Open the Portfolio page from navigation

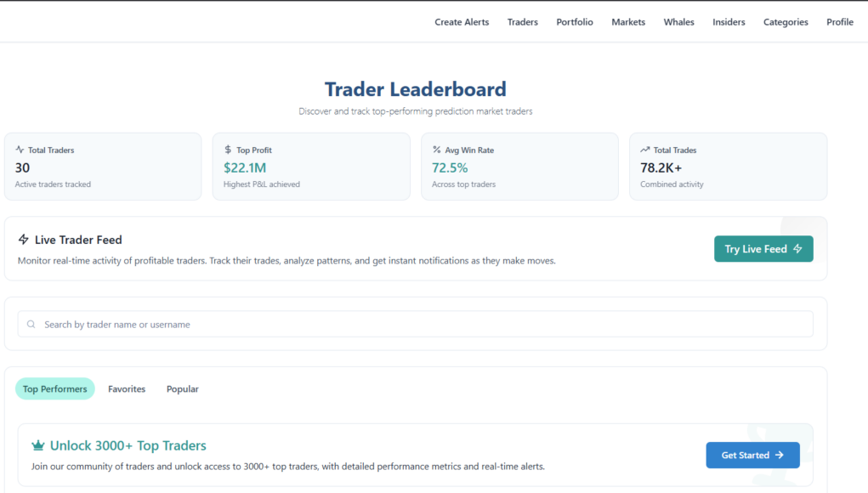click(575, 22)
